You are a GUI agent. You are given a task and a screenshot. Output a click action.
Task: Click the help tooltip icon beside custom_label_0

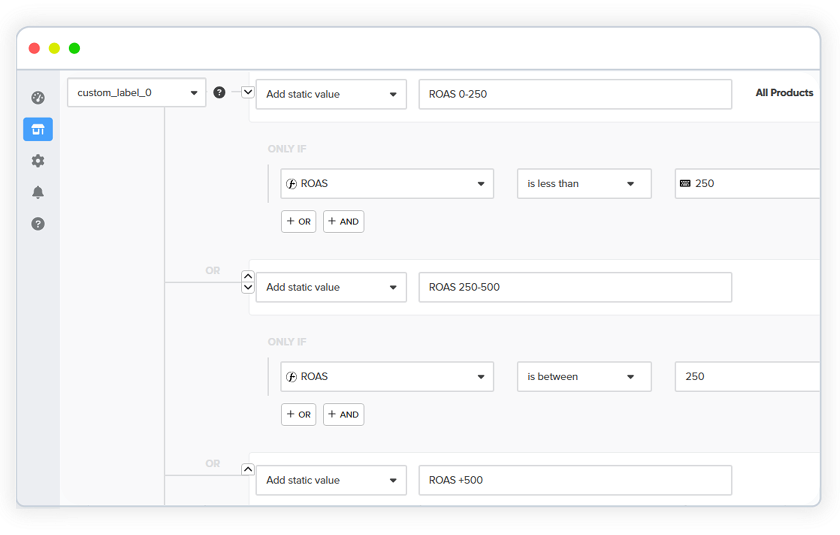click(220, 93)
